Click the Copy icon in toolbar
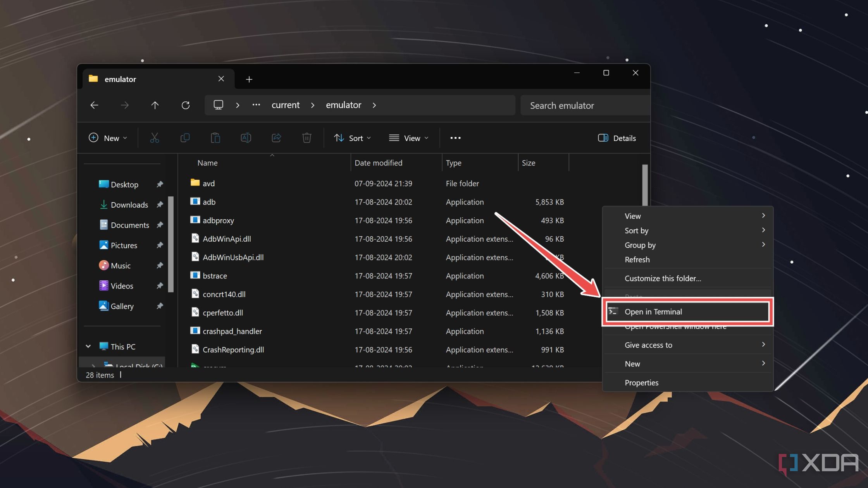Viewport: 868px width, 488px height. (185, 138)
